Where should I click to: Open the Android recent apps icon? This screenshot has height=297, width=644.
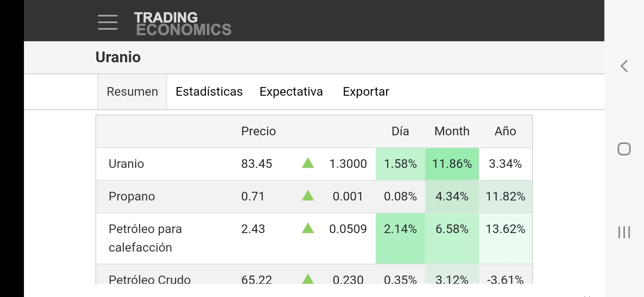point(624,232)
